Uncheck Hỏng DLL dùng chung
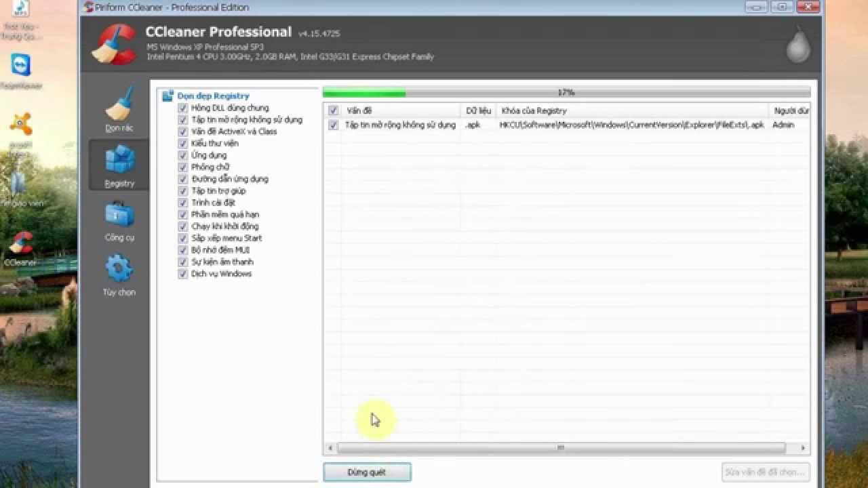Viewport: 868px width, 488px height. pyautogui.click(x=182, y=108)
